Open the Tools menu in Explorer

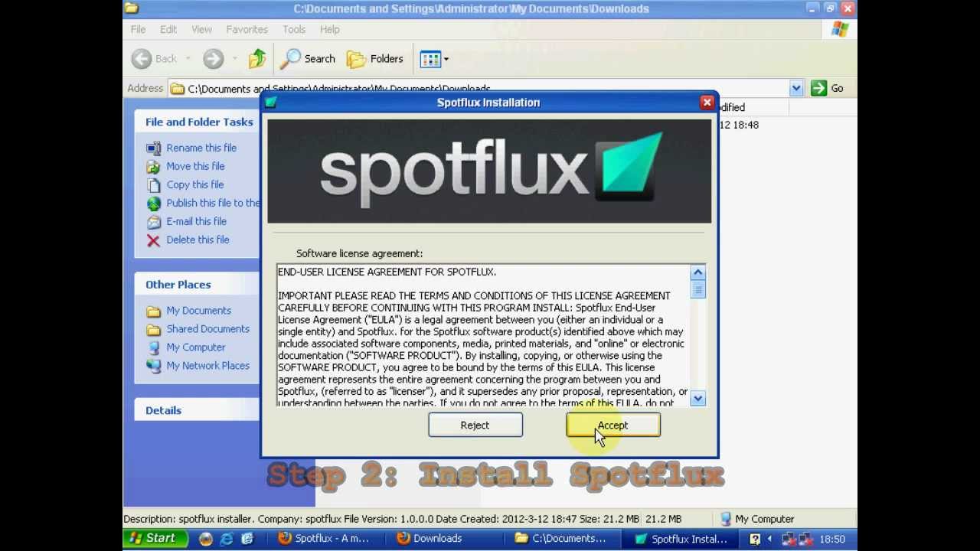[x=294, y=29]
